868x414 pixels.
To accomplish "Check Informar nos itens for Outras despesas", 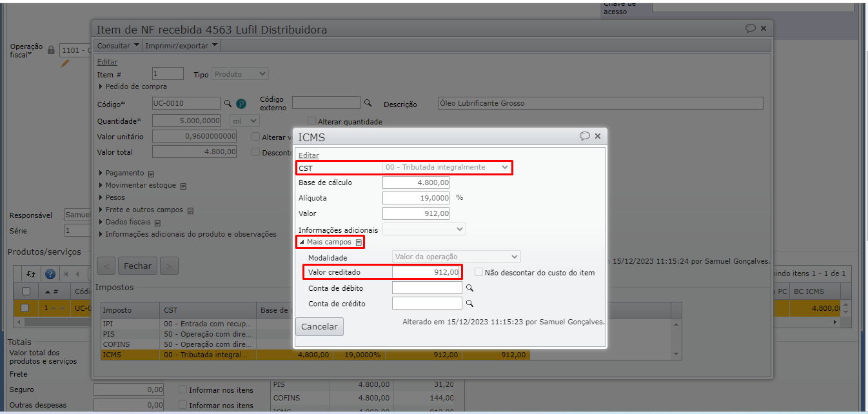I will [183, 405].
